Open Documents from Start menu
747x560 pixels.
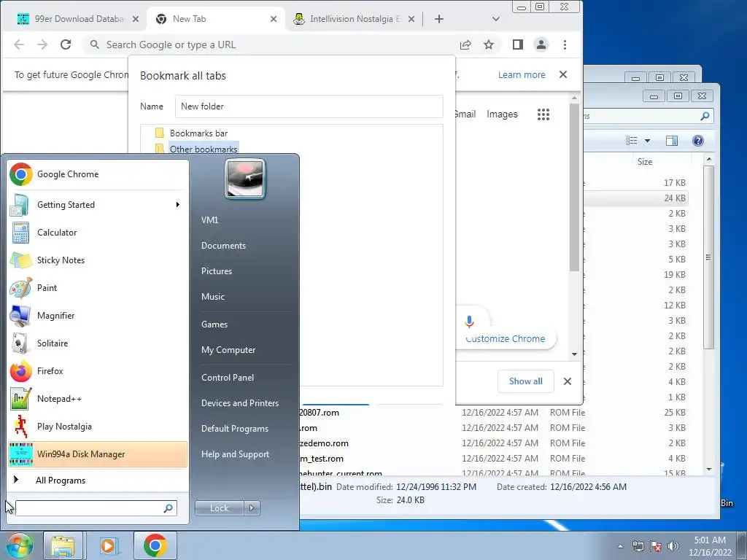(223, 246)
